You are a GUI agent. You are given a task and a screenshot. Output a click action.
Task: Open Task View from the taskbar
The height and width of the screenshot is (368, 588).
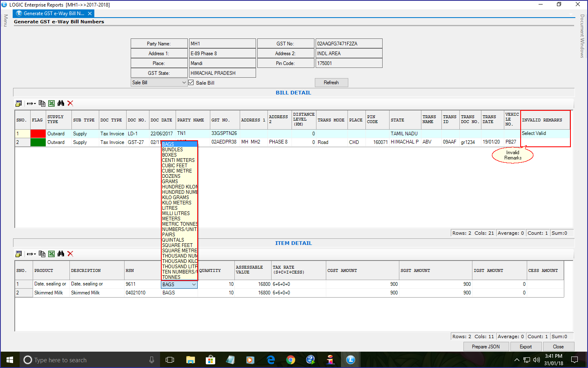pos(170,360)
